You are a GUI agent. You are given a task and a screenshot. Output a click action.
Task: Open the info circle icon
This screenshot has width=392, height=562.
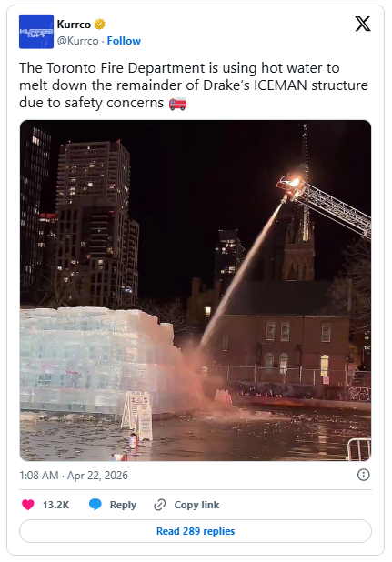tap(363, 475)
